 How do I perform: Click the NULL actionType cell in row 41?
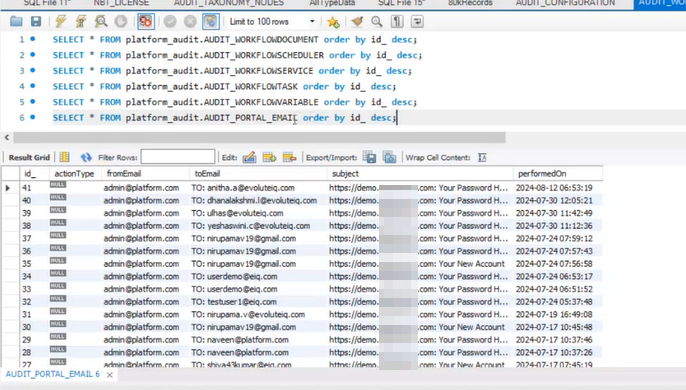pyautogui.click(x=75, y=188)
